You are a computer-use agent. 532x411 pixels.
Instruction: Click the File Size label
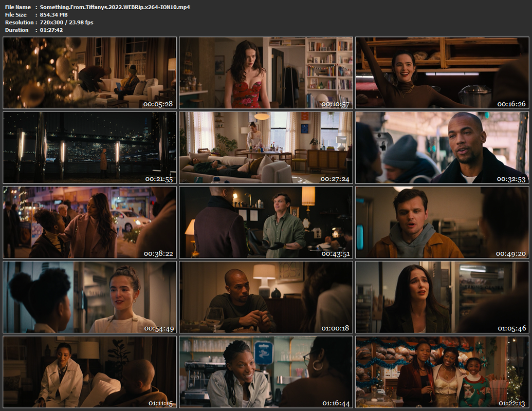(15, 14)
